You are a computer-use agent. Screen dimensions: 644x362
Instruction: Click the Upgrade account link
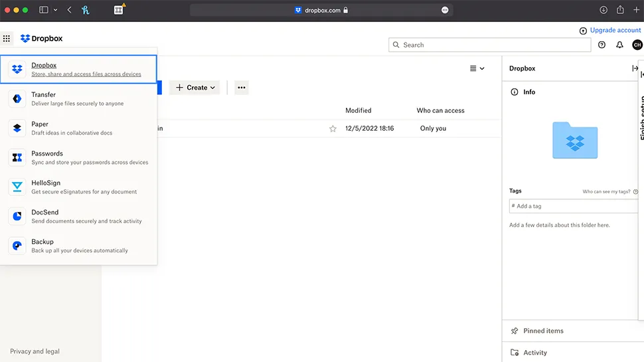click(610, 31)
